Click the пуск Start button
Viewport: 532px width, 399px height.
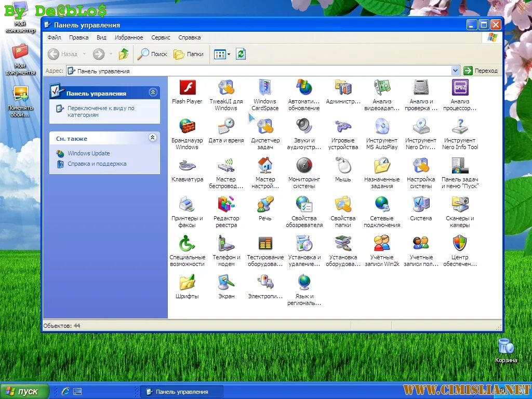click(24, 391)
